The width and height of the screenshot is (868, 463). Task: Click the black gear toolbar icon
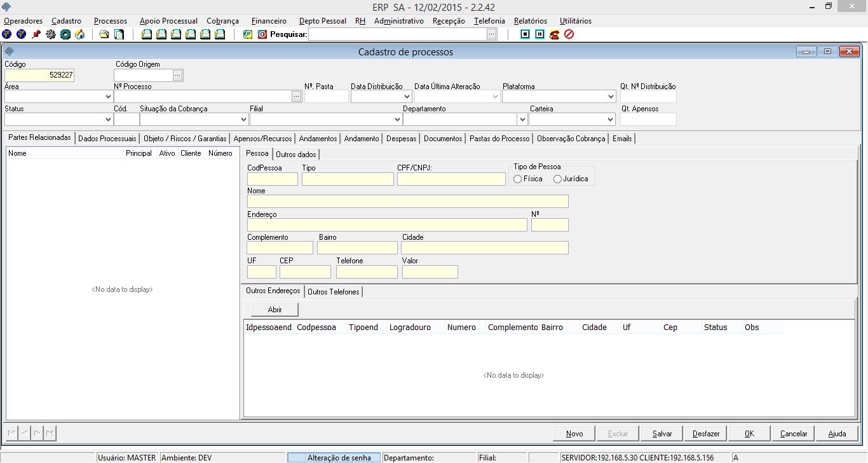coord(51,34)
